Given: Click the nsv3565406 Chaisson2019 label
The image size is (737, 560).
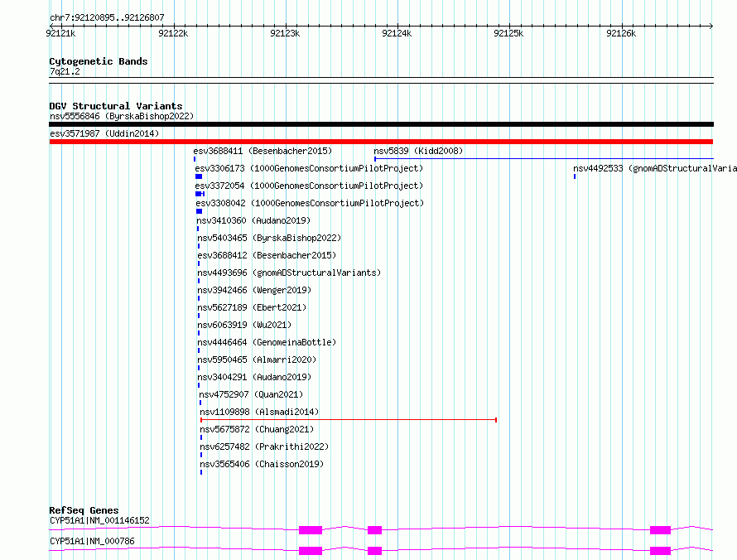Looking at the screenshot, I should point(261,464).
